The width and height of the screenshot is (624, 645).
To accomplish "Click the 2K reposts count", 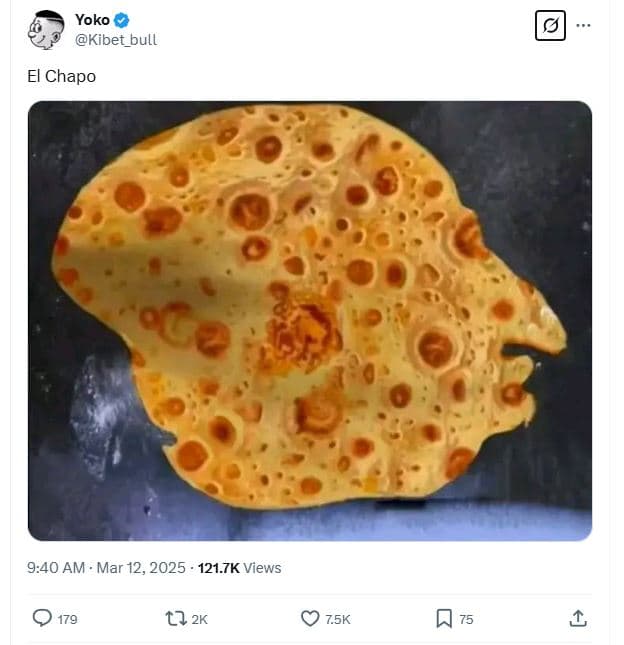I will 199,620.
